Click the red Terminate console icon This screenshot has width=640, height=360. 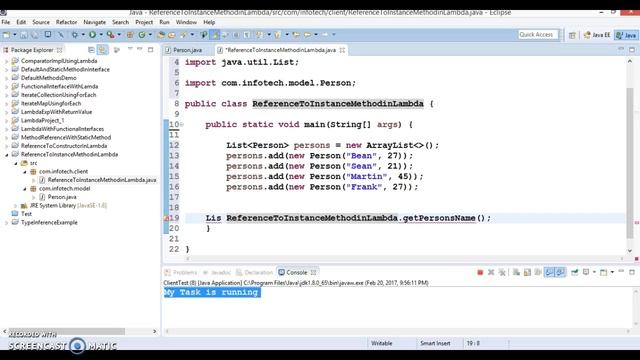[480, 272]
